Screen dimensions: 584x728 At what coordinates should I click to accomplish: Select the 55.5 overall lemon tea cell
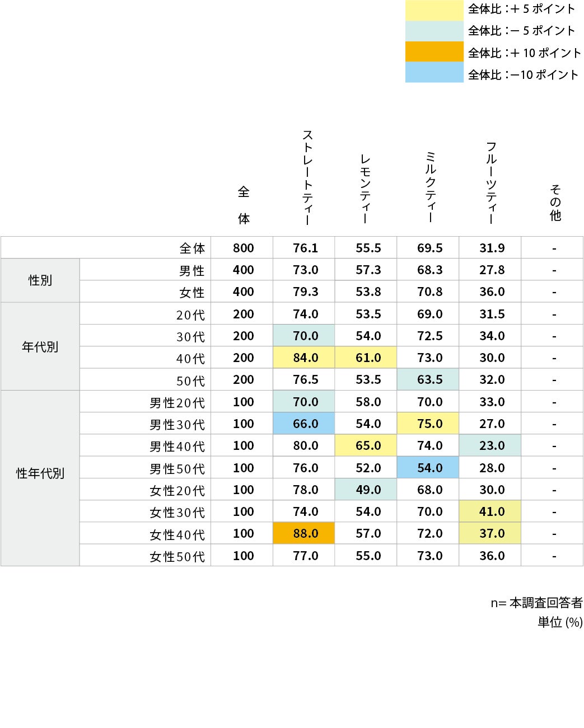coord(366,247)
